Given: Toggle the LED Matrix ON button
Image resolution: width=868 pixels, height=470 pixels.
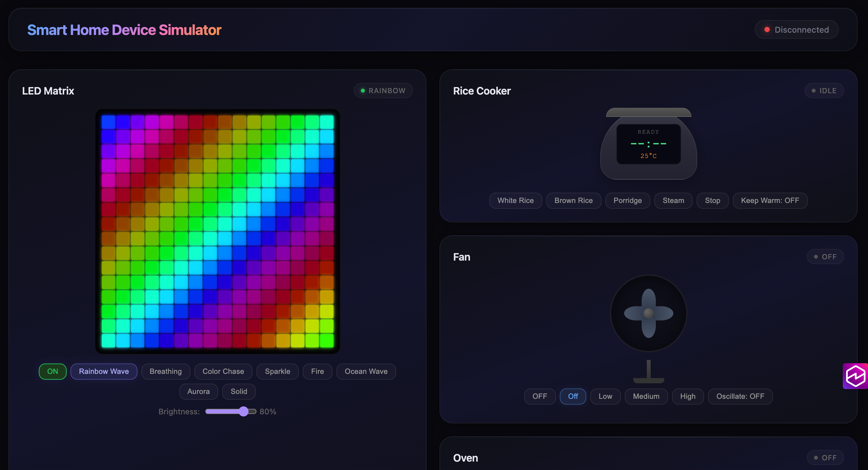Looking at the screenshot, I should point(53,371).
